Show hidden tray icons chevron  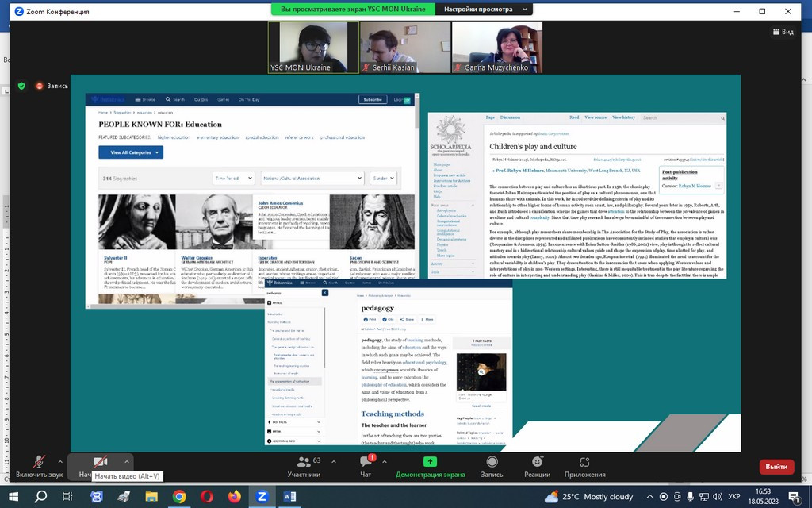[x=649, y=497]
